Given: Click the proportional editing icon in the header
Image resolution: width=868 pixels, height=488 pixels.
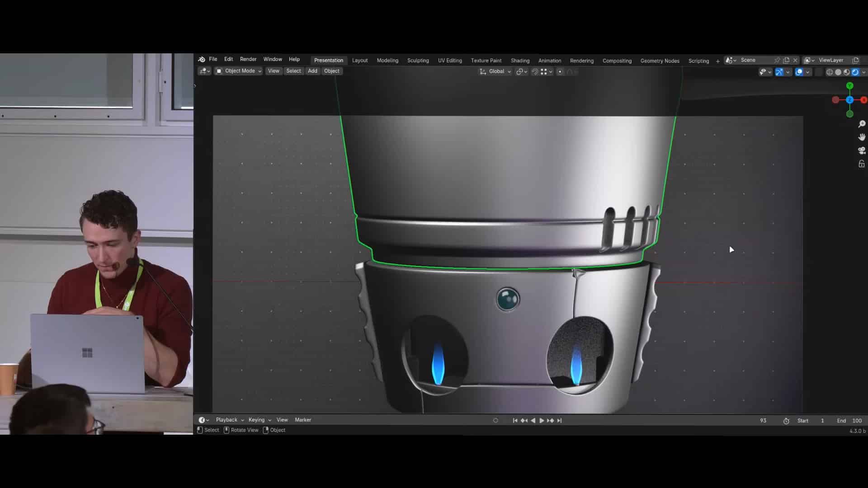Looking at the screenshot, I should pos(561,71).
